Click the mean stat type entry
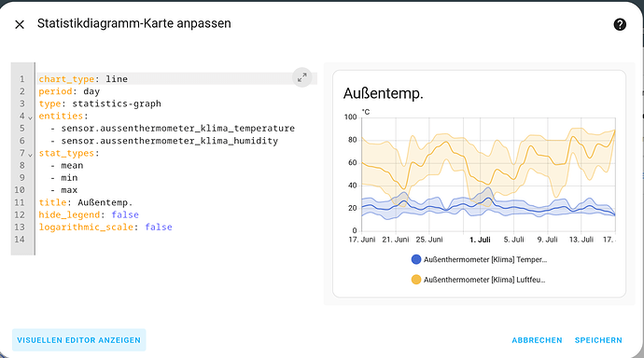 pyautogui.click(x=72, y=165)
